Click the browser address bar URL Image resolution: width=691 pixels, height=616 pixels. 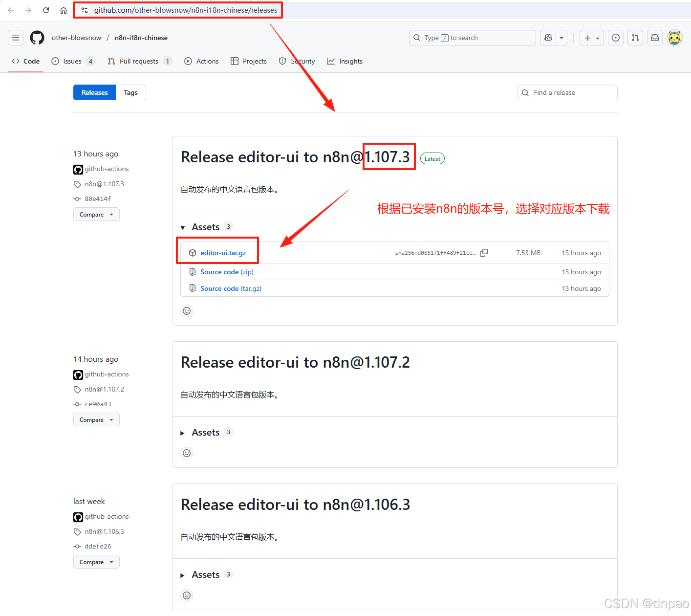point(186,10)
